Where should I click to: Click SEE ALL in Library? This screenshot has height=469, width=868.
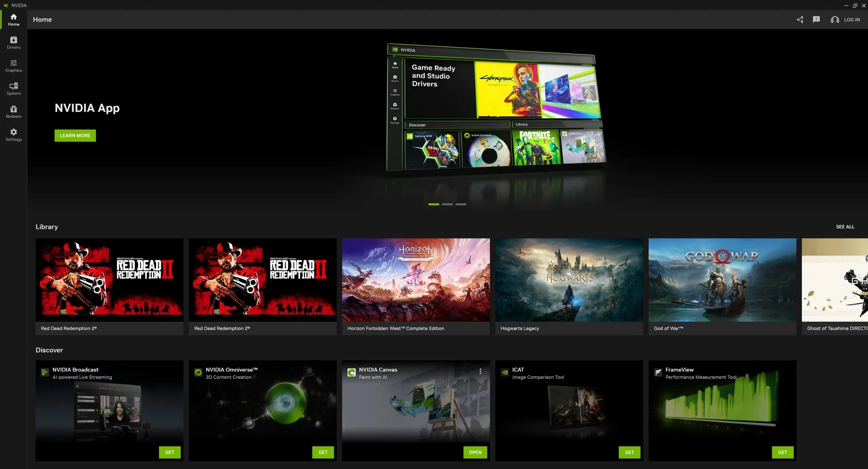(845, 227)
